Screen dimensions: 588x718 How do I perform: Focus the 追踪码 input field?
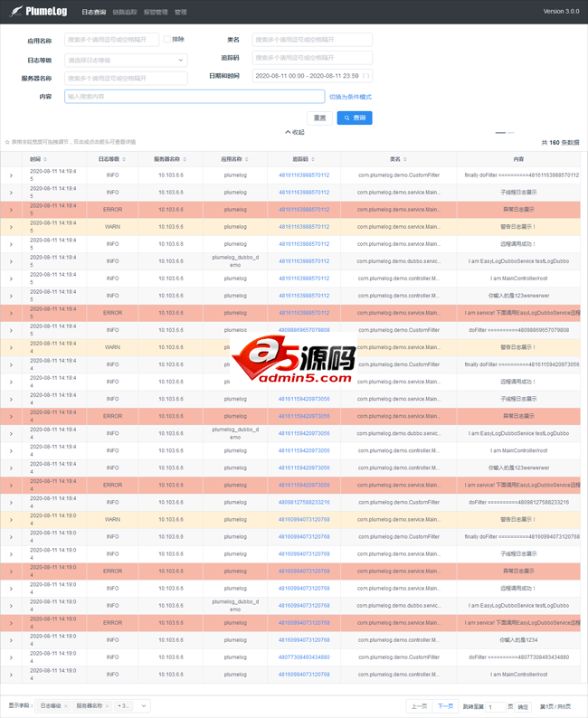pyautogui.click(x=312, y=58)
